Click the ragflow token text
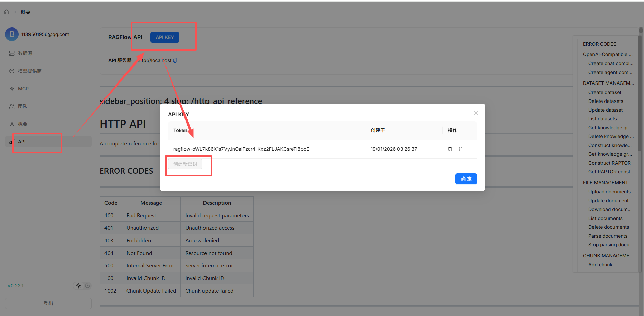 [241, 149]
